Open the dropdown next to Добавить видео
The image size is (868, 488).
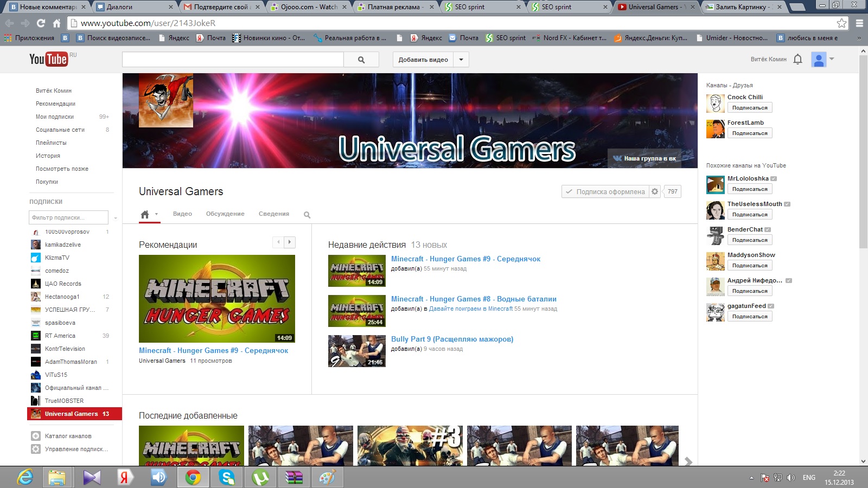tap(461, 60)
